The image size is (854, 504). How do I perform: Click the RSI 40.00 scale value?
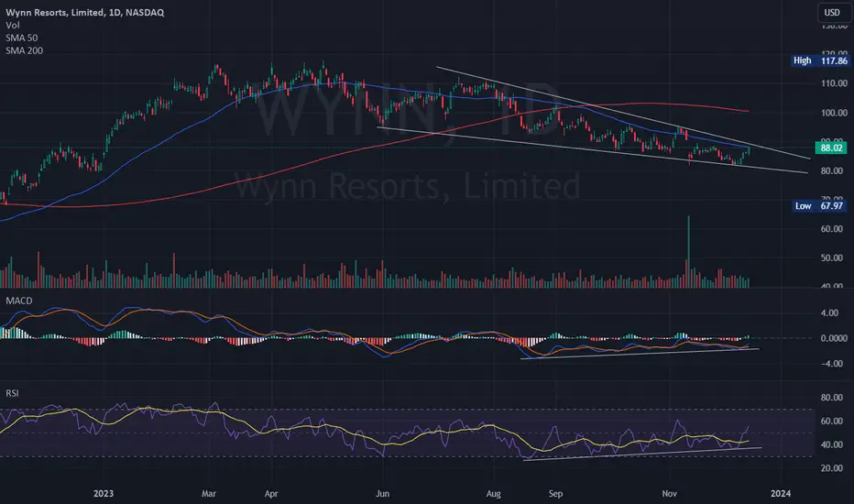click(832, 444)
